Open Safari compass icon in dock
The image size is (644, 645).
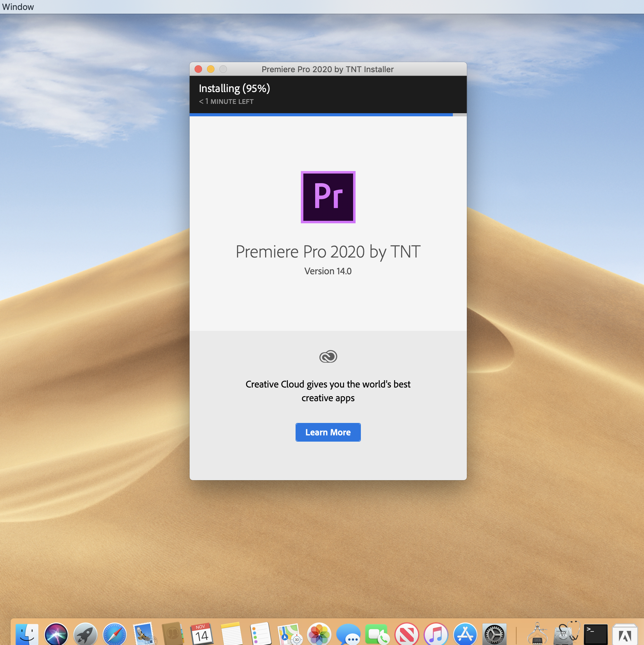[x=114, y=634]
